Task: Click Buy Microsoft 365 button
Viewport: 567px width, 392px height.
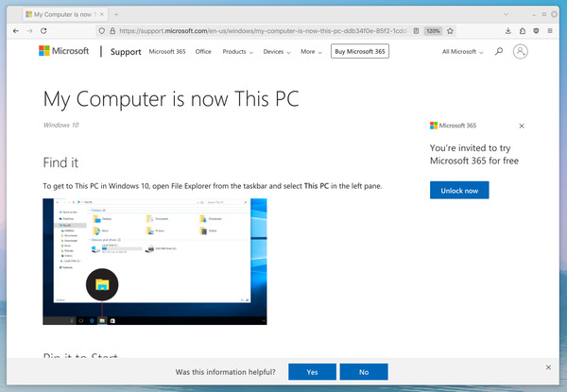Action: pyautogui.click(x=360, y=51)
